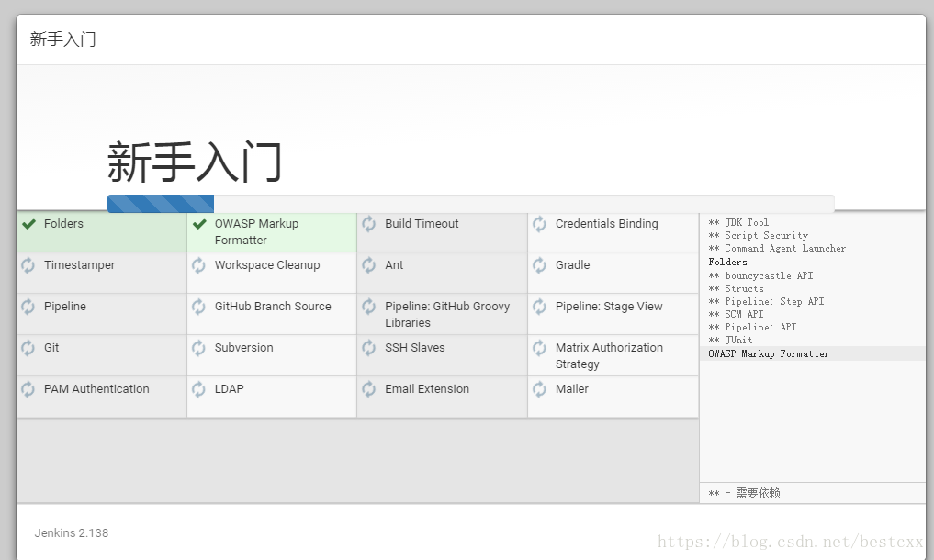Click the '** SCM API' log entry
934x560 pixels.
click(x=737, y=315)
